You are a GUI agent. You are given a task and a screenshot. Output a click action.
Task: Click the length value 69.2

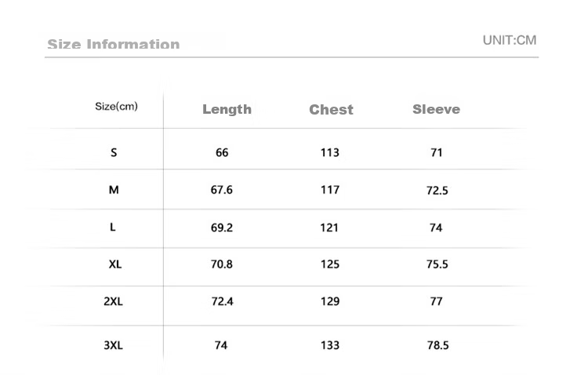(222, 228)
